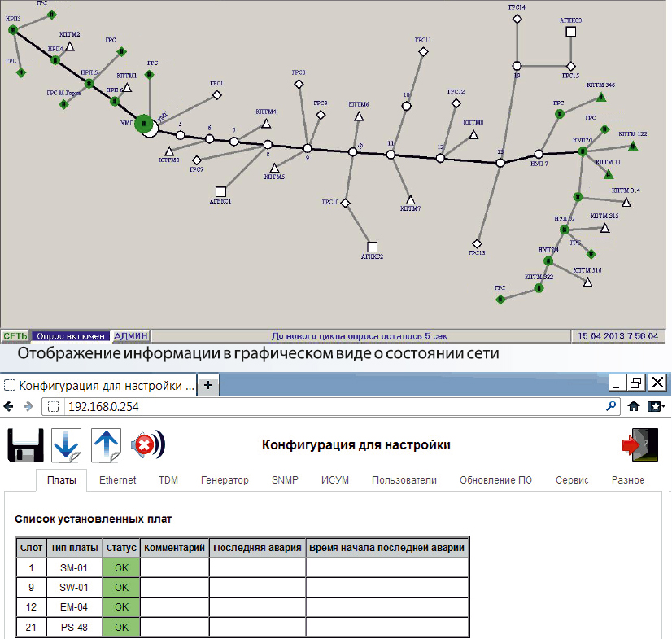The height and width of the screenshot is (639, 672).
Task: Click the OK status of slot 21
Action: 122,628
